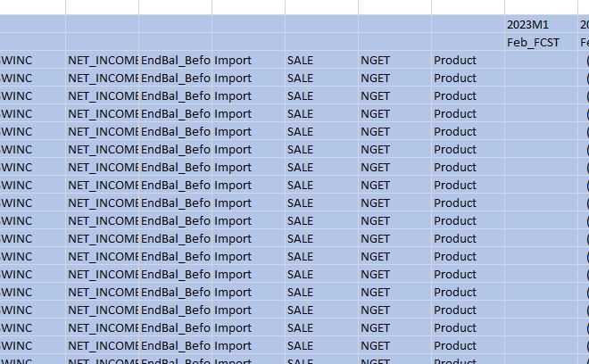
Task: Click NGET cell in third data row
Action: tap(394, 96)
